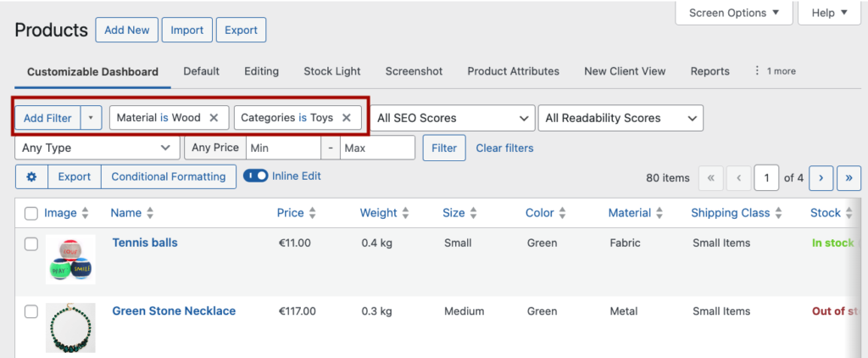Check the Green Stone Necklace row checkbox
The width and height of the screenshot is (868, 358).
[31, 312]
